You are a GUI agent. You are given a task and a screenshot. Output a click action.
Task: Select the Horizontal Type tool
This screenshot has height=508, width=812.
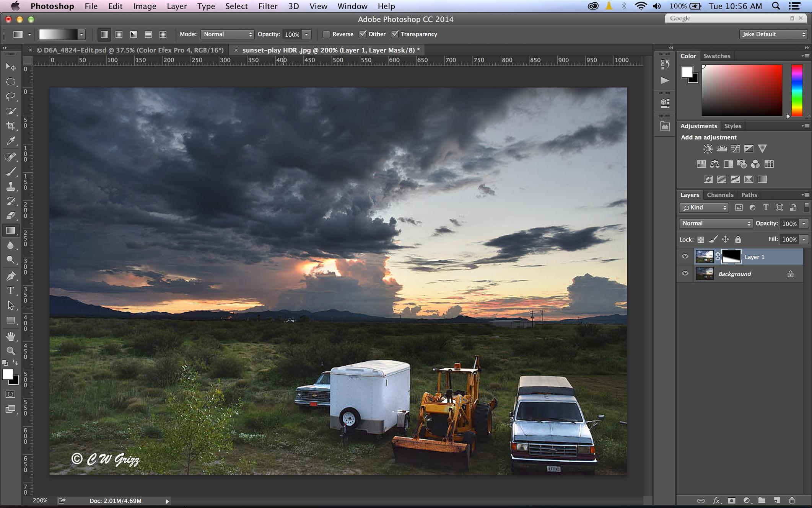[11, 291]
